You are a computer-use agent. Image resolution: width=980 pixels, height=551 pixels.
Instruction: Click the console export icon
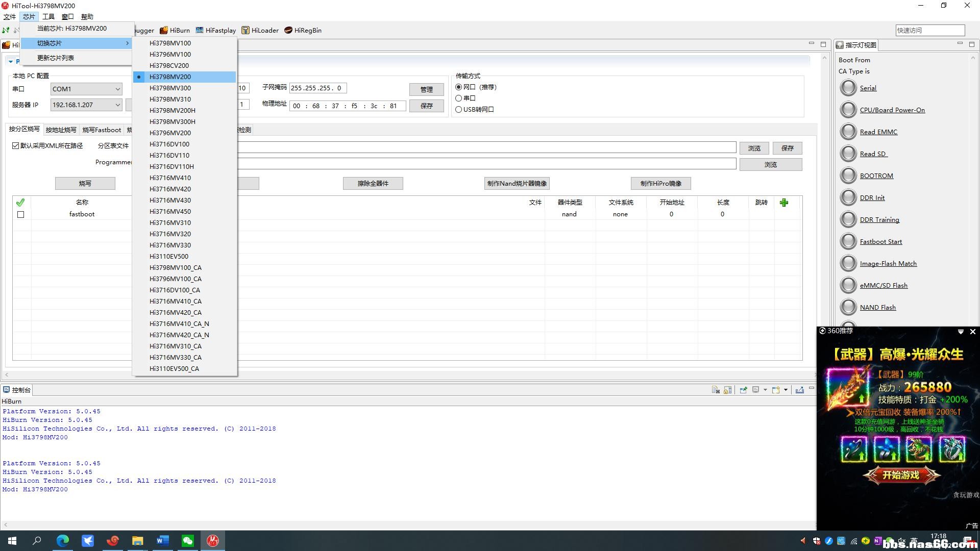tap(799, 390)
